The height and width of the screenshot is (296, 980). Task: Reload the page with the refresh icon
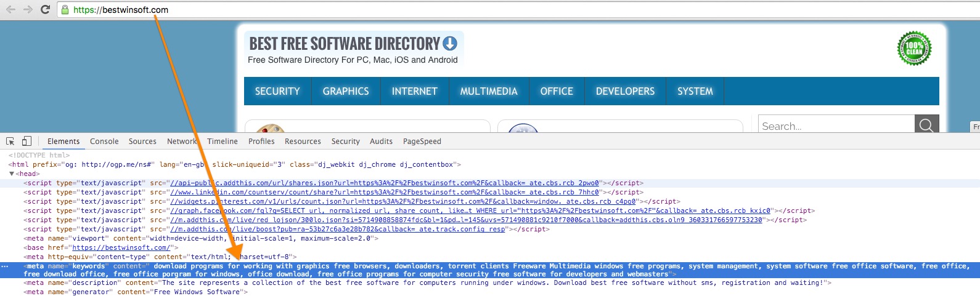click(45, 9)
